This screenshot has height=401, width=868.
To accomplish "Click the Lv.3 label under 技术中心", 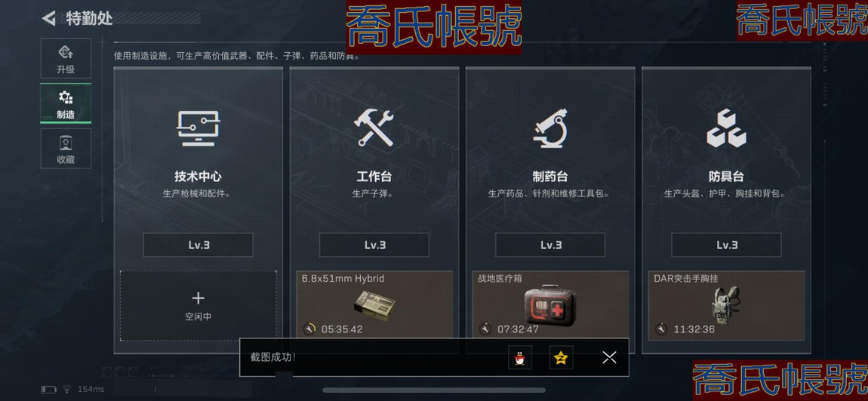I will pyautogui.click(x=199, y=245).
